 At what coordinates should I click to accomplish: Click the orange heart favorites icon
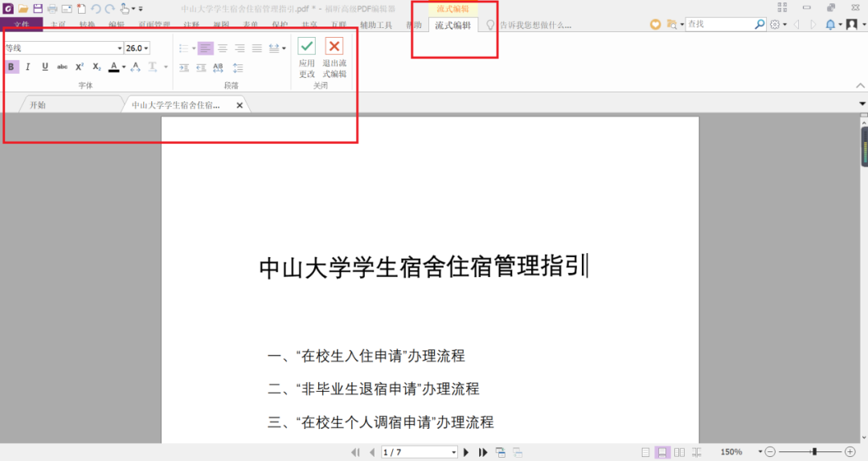coord(655,24)
